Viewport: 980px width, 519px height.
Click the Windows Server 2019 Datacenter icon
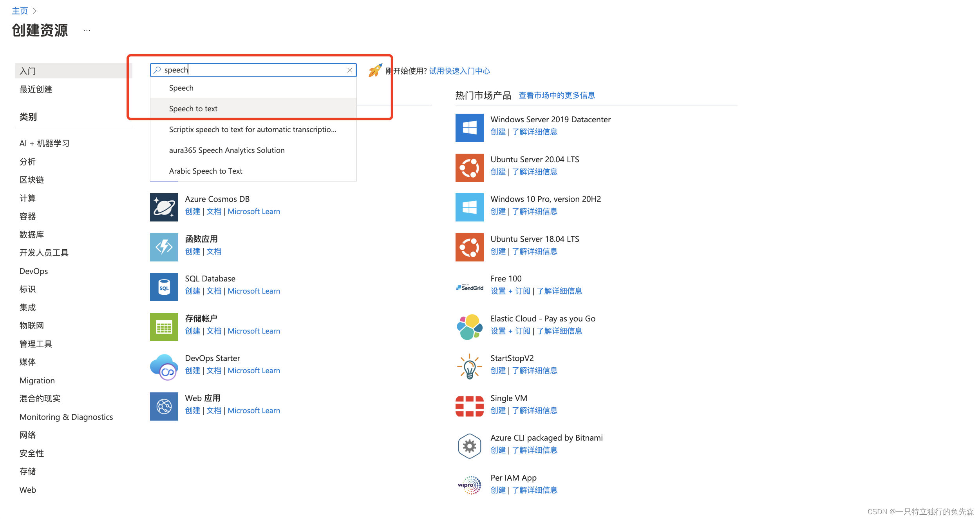pos(469,127)
